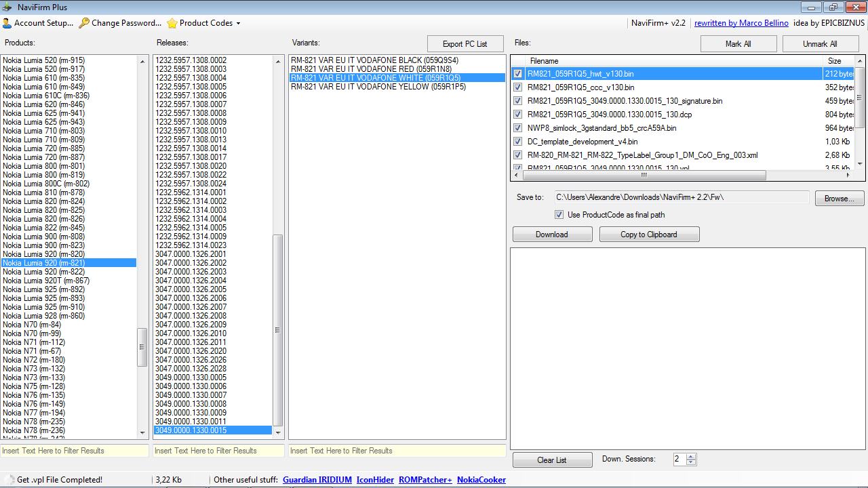Toggle checkbox for 3049.0000.1330.0015_130.dcp file
Screen dimensions: 868x488
518,115
